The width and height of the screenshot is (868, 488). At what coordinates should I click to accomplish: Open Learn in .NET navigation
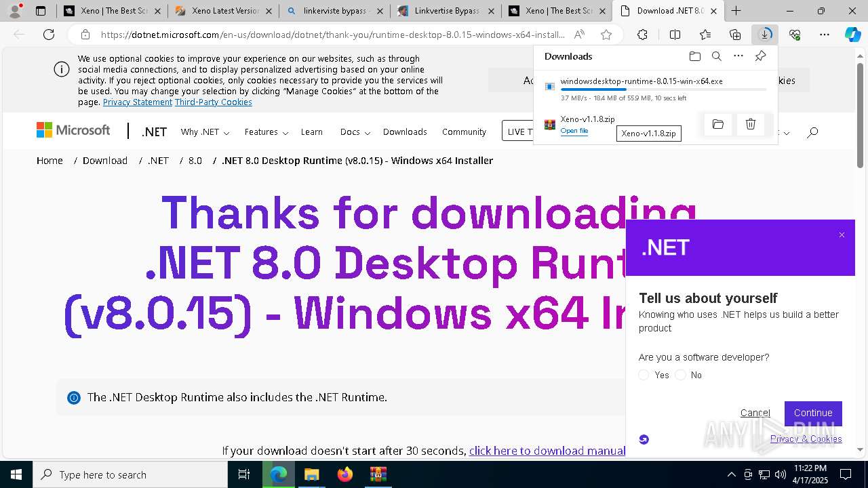[312, 132]
